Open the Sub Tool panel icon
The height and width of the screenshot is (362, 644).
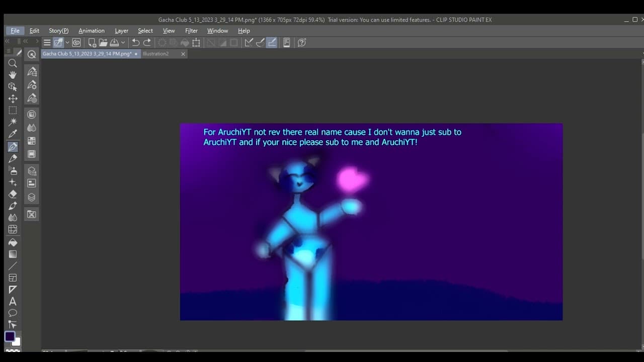tap(32, 71)
